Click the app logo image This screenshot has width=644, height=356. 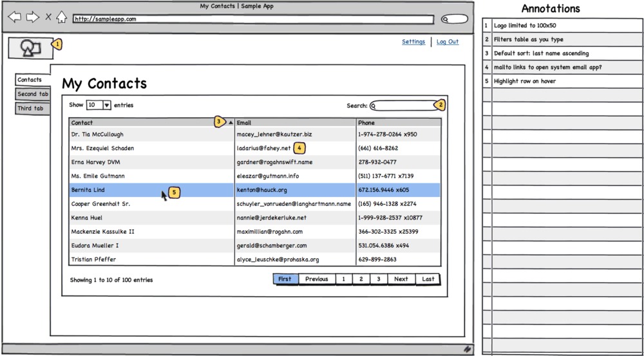click(x=30, y=47)
